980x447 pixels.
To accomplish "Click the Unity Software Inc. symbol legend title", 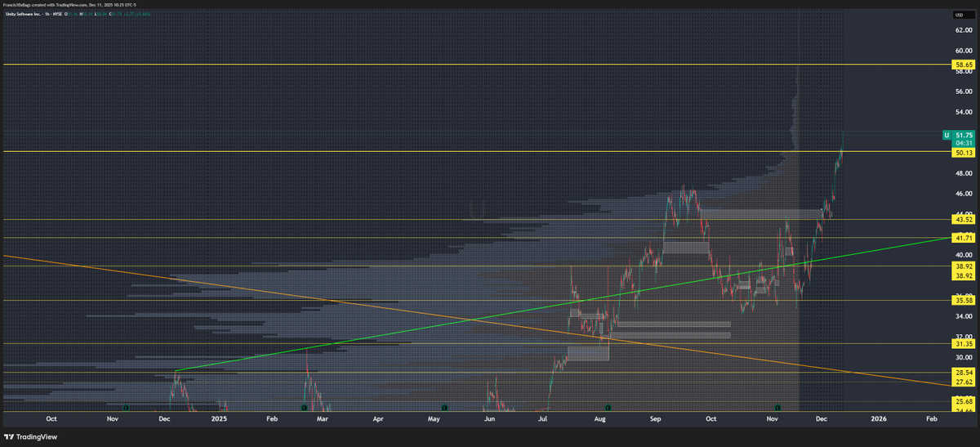I will (24, 16).
